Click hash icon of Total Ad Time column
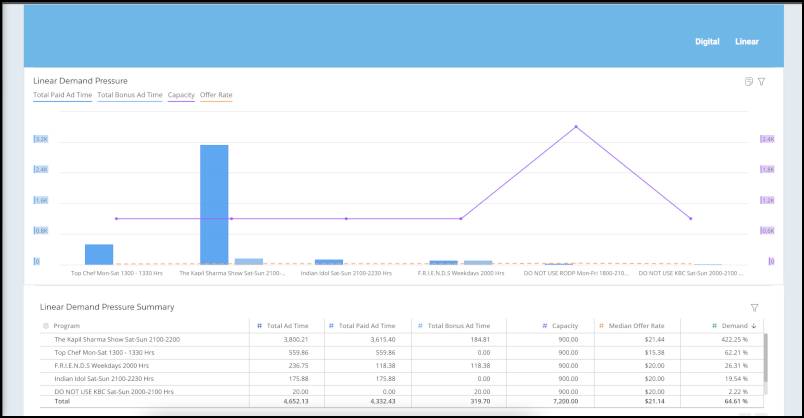804x418 pixels. click(259, 326)
